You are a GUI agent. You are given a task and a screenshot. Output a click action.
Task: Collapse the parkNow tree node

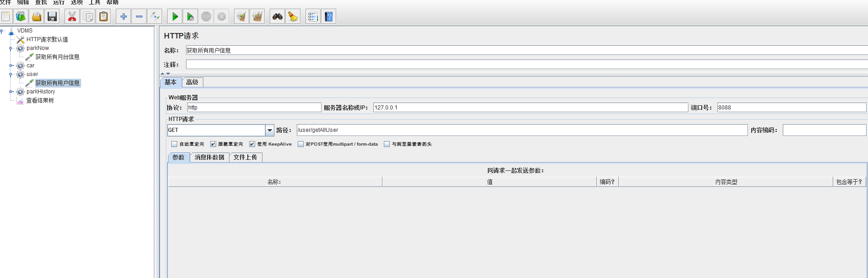11,48
